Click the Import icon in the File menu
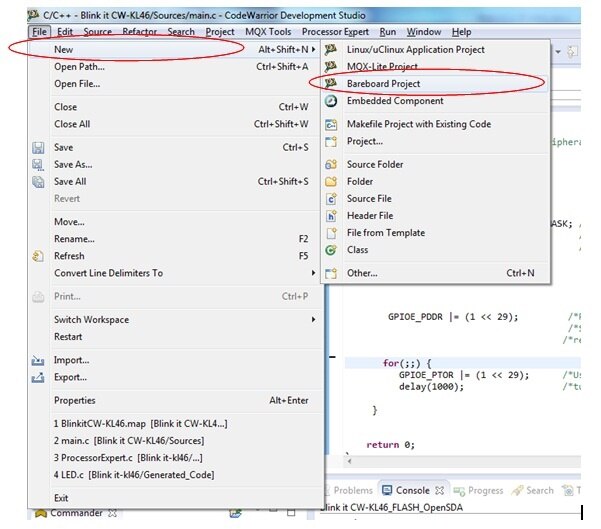This screenshot has width=601, height=529. pyautogui.click(x=38, y=360)
